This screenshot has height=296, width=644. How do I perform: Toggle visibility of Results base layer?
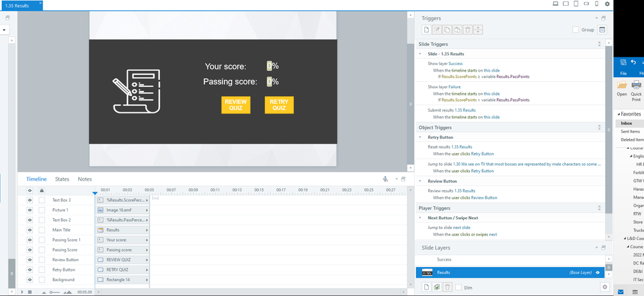click(598, 272)
